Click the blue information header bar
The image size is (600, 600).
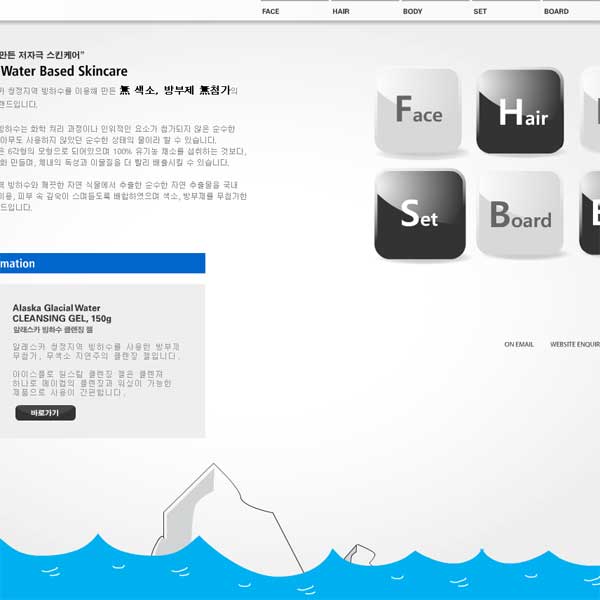click(102, 263)
